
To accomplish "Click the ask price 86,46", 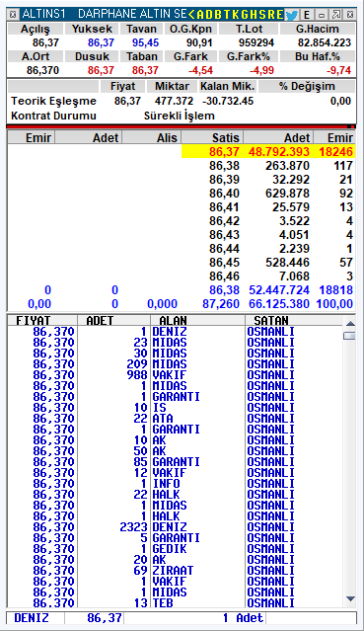I will coord(224,276).
